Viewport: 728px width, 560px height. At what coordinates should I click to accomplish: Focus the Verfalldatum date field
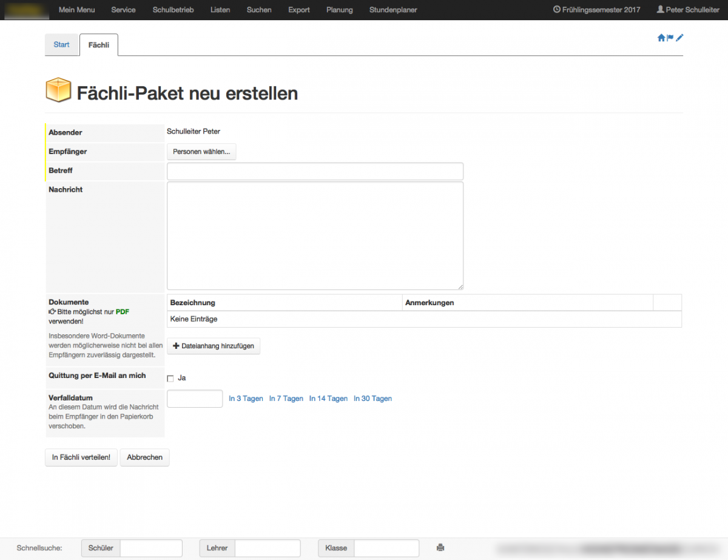pos(195,399)
